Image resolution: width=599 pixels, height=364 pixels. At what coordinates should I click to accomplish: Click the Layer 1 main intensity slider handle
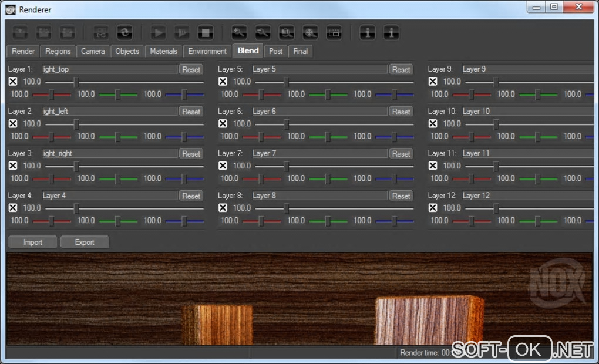pos(76,82)
